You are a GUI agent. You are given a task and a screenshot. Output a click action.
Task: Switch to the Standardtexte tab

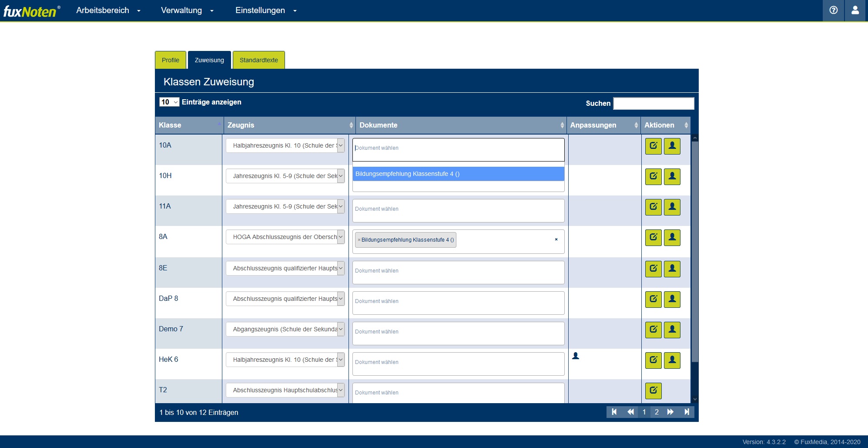[258, 60]
